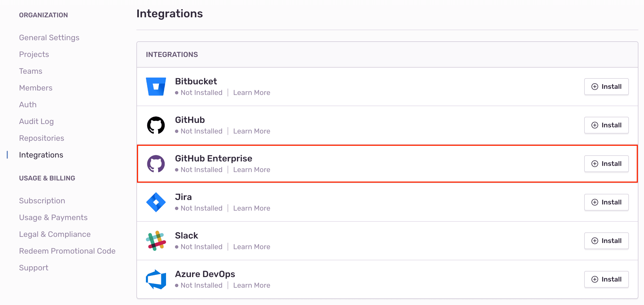
Task: Click the purple GitHub Enterprise octocat icon
Action: click(x=156, y=164)
